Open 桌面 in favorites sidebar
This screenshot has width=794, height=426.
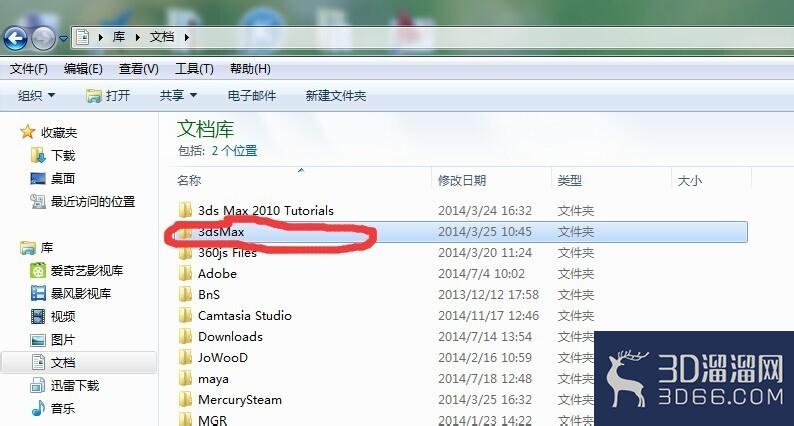pos(63,178)
